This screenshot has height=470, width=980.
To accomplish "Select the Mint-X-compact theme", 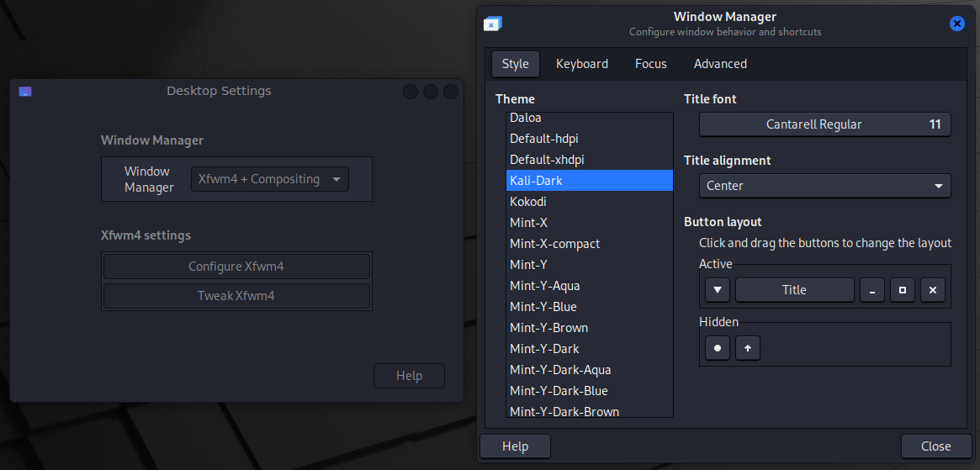I will [590, 244].
